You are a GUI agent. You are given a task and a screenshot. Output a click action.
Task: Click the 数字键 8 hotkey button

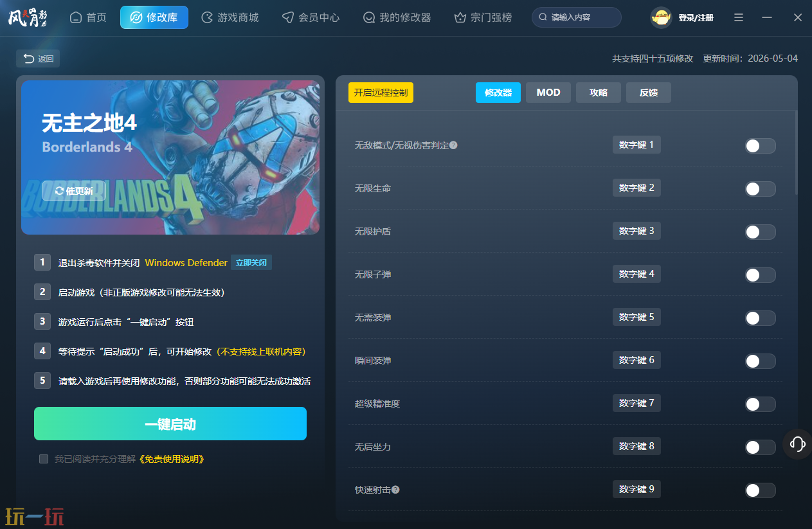[x=636, y=446]
